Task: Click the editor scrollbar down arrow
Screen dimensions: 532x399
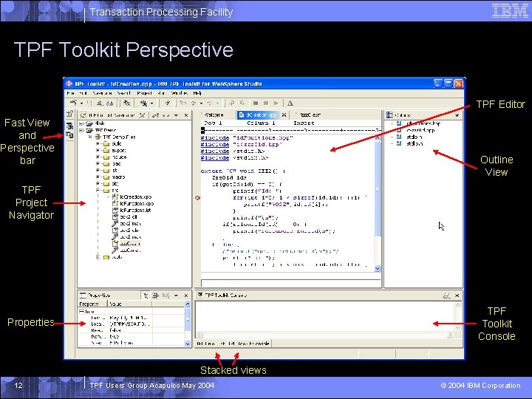Action: pos(378,268)
